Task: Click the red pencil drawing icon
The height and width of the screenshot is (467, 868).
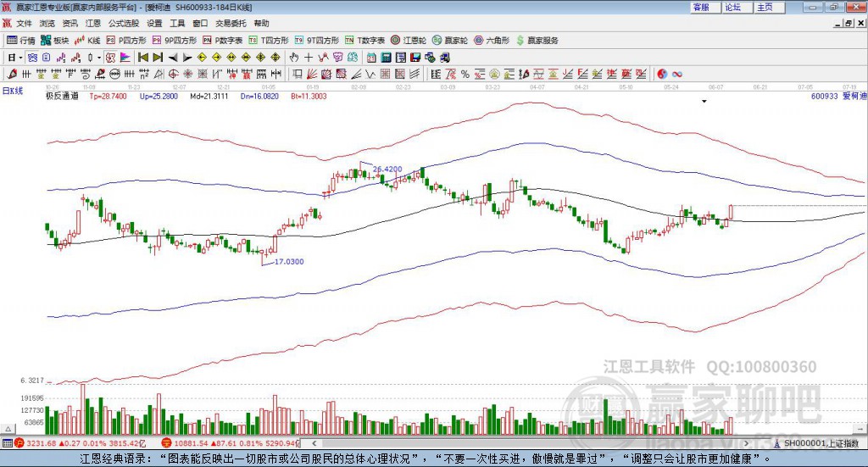Action: point(12,74)
